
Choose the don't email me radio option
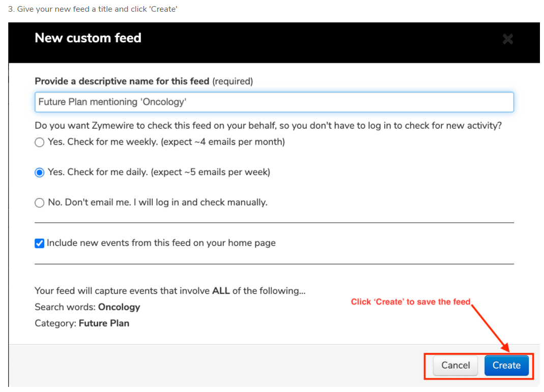[x=40, y=203]
